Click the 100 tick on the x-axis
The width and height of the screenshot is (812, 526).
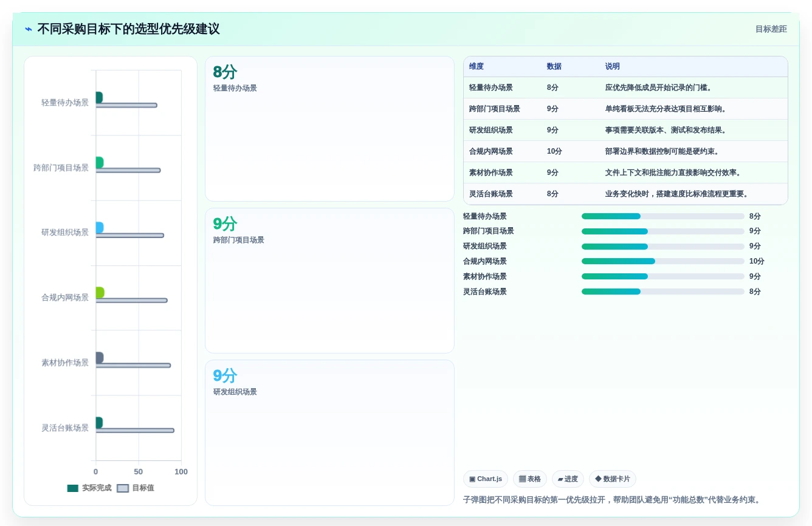181,472
